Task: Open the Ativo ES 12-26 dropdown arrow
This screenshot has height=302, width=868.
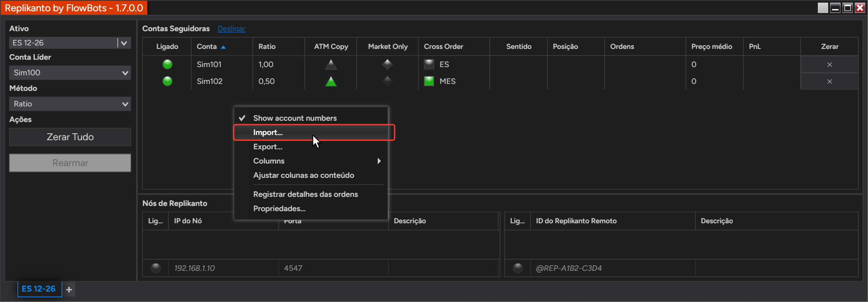Action: click(x=124, y=43)
